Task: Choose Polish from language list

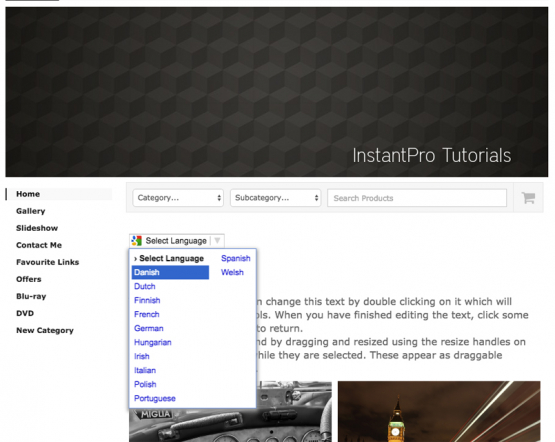Action: tap(145, 384)
